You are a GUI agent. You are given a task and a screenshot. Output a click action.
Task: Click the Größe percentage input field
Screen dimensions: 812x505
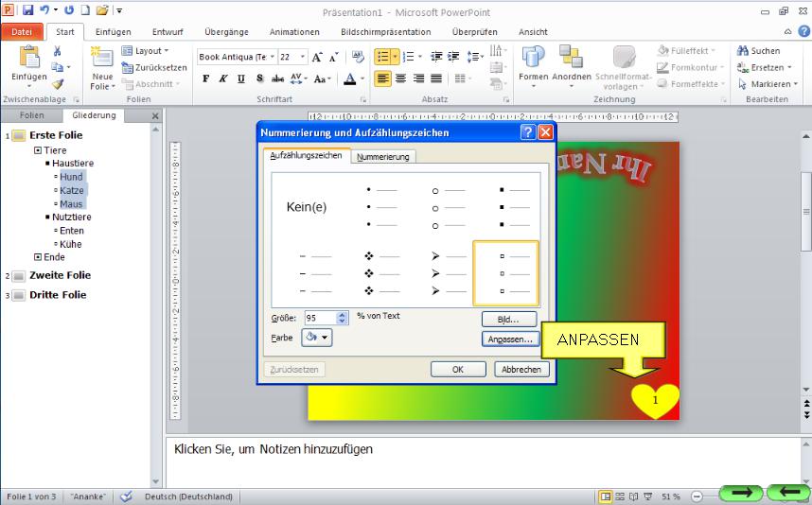[x=320, y=318]
